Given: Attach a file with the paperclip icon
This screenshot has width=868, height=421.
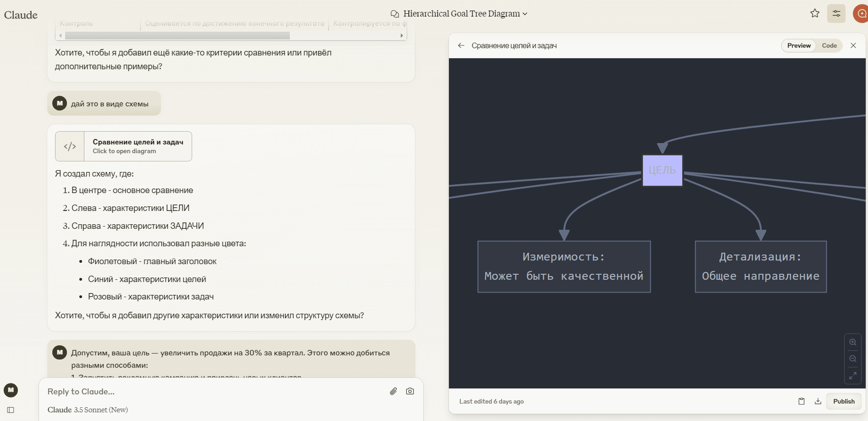Looking at the screenshot, I should [393, 391].
